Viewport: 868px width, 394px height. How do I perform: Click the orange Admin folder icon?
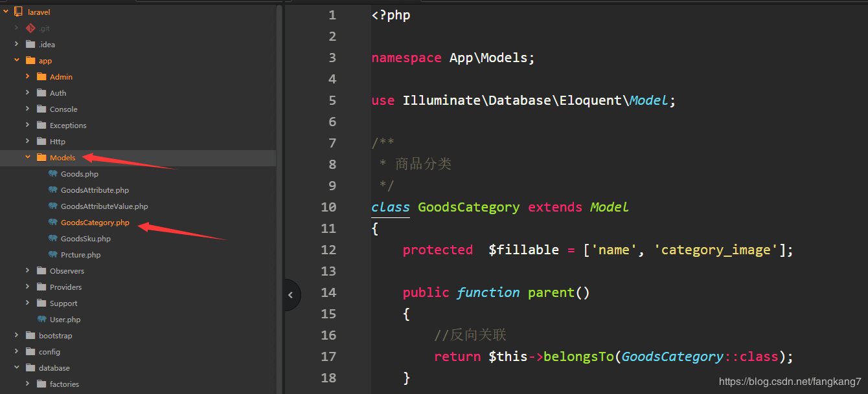point(41,76)
